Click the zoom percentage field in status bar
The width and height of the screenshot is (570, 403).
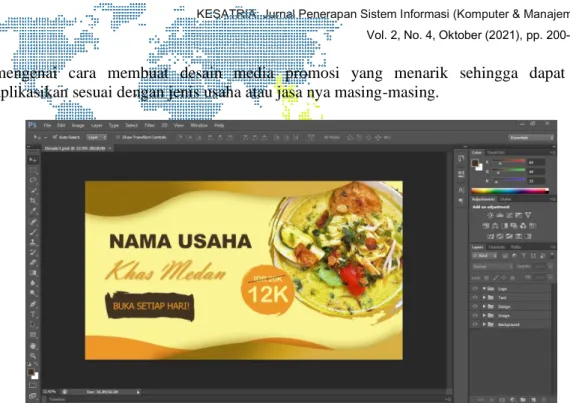49,392
